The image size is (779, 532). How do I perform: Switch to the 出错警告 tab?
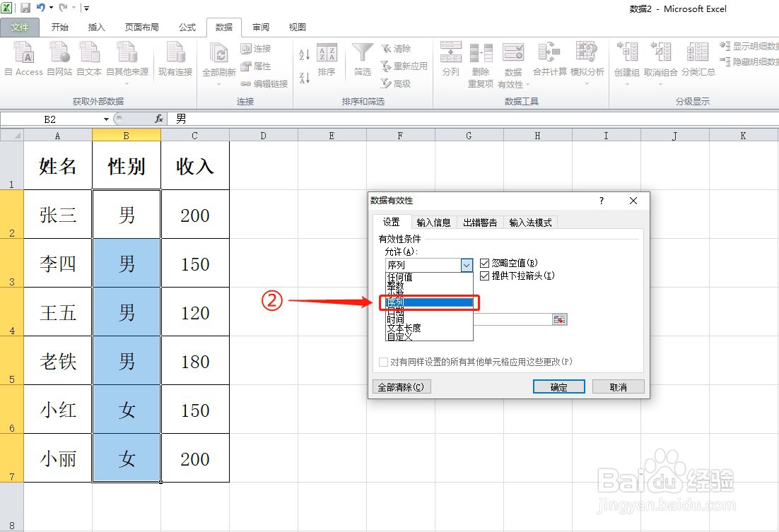pyautogui.click(x=479, y=223)
